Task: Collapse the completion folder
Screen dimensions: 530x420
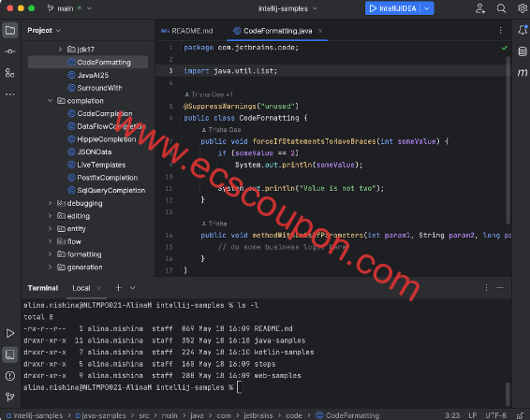Action: (x=50, y=101)
